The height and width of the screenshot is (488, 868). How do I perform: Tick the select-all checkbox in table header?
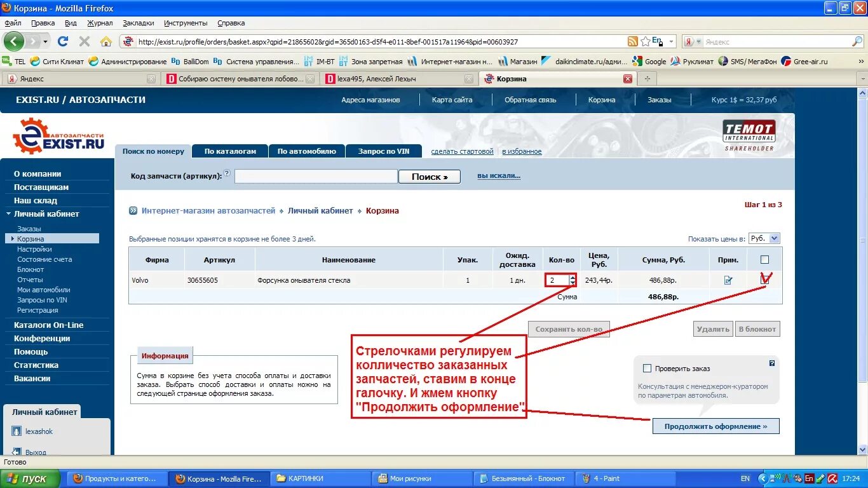tap(764, 259)
